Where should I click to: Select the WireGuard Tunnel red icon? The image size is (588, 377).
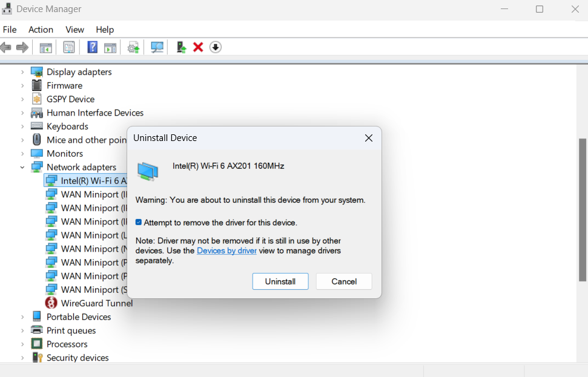click(51, 303)
